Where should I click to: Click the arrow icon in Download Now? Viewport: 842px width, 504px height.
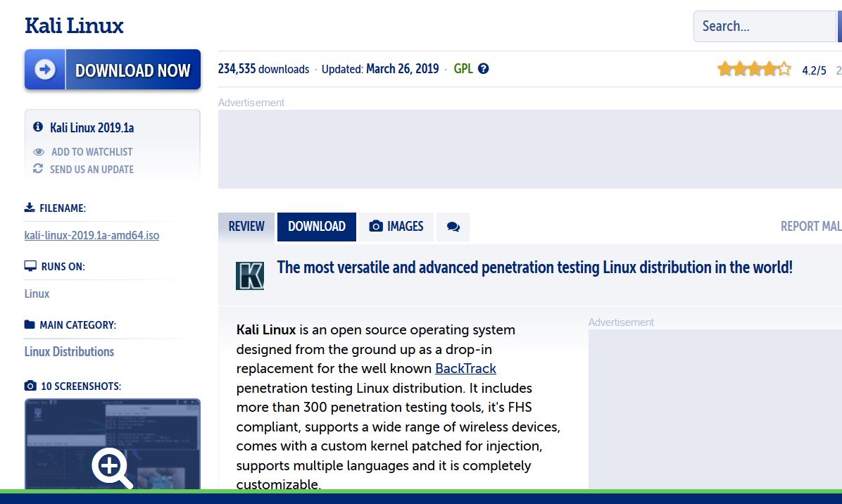click(x=45, y=69)
